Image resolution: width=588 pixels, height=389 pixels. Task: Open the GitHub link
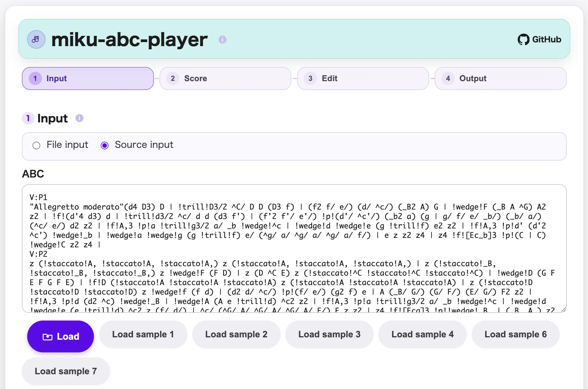[539, 40]
